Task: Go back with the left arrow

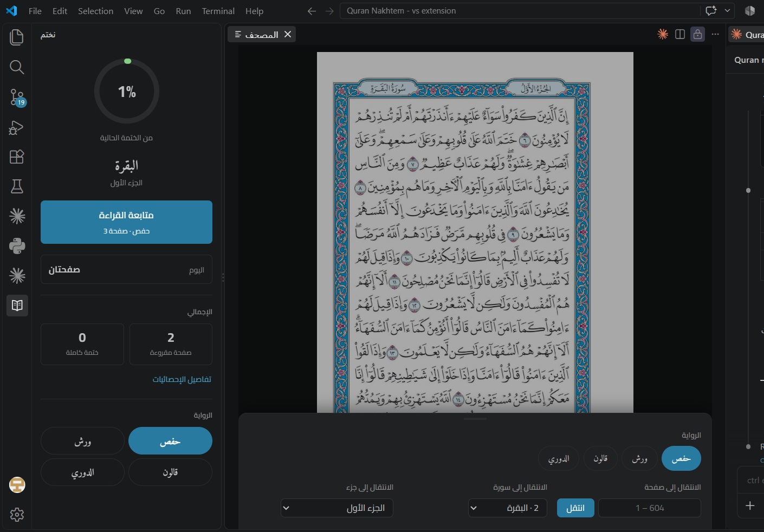Action: pyautogui.click(x=312, y=11)
